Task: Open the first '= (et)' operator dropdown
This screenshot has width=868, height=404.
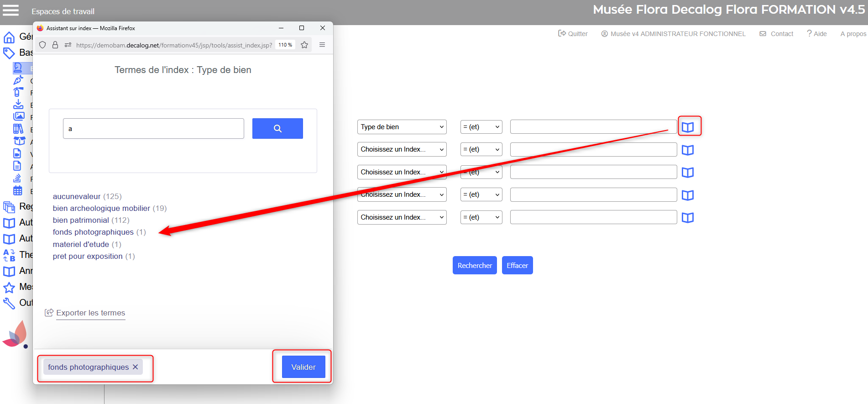Action: click(481, 127)
